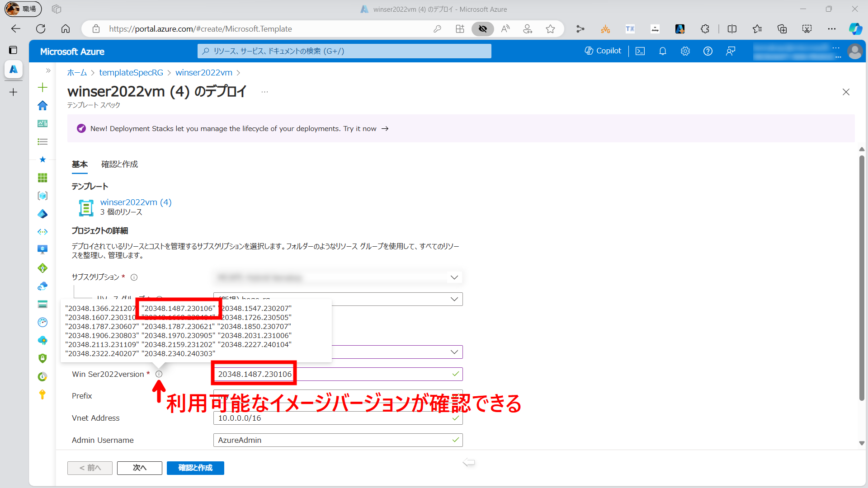Image resolution: width=868 pixels, height=488 pixels.
Task: Open Cloud Shell from Azure header
Action: coord(640,51)
